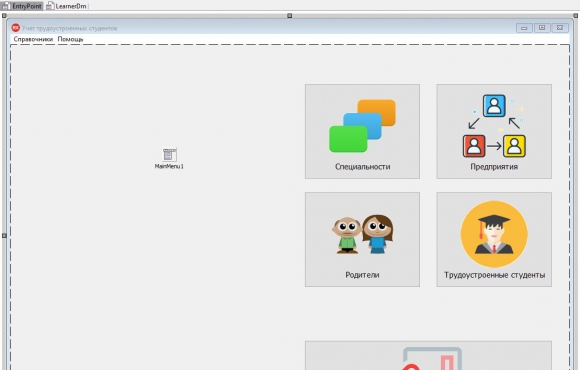Image resolution: width=580 pixels, height=370 pixels.
Task: Click the form's minimize button
Action: pyautogui.click(x=524, y=28)
